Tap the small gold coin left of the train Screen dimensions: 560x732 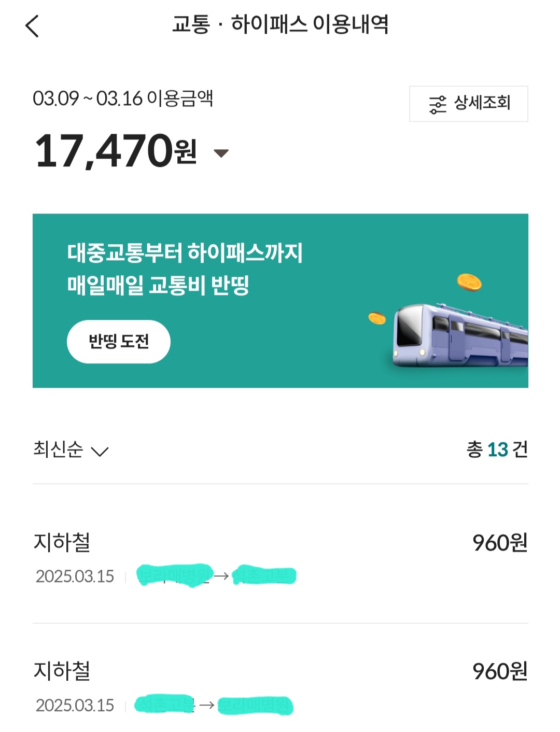tap(377, 318)
